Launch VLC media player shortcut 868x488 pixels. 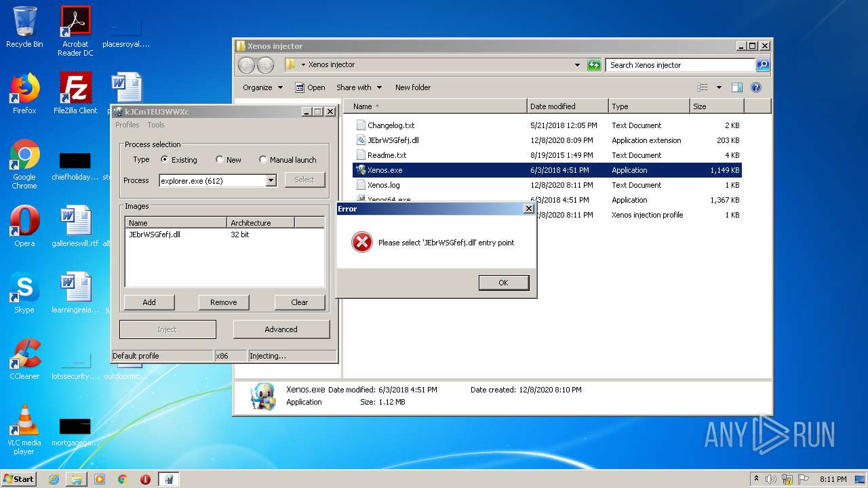pos(24,430)
